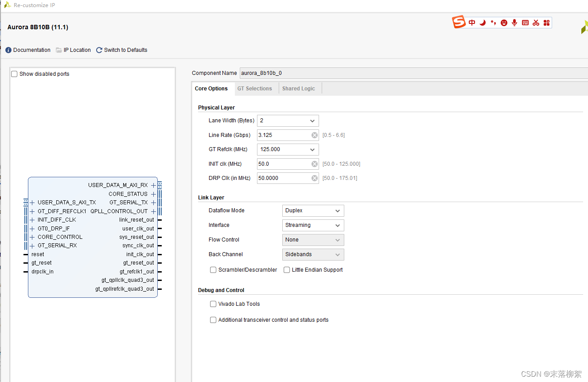This screenshot has width=588, height=382.
Task: Click the gt_refclk1_out port label
Action: (x=137, y=272)
